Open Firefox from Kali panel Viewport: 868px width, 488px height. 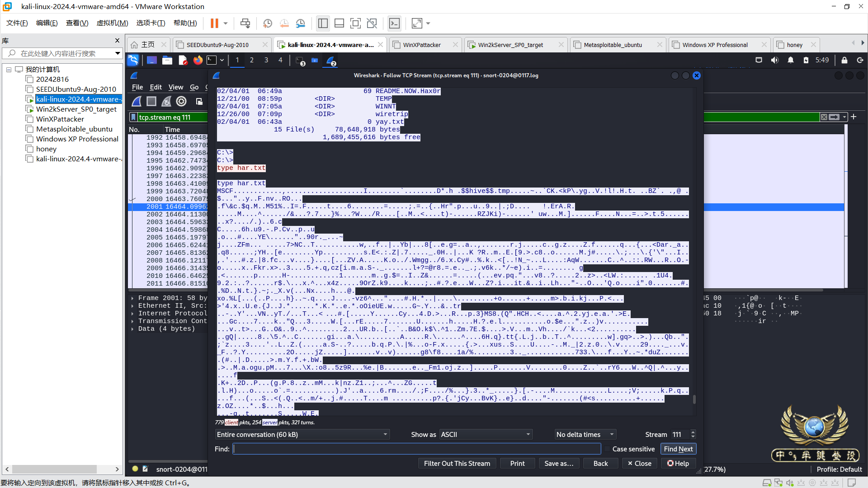tap(198, 60)
